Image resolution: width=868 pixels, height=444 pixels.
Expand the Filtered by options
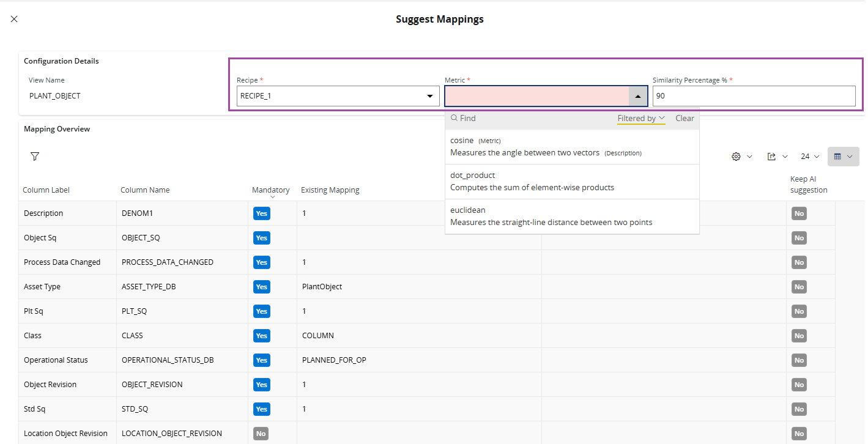[x=640, y=118]
